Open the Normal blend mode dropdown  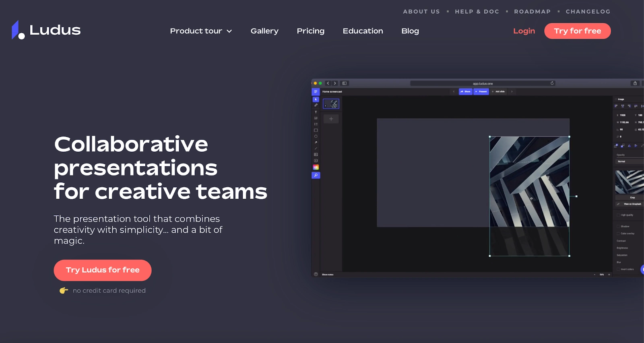(x=630, y=161)
